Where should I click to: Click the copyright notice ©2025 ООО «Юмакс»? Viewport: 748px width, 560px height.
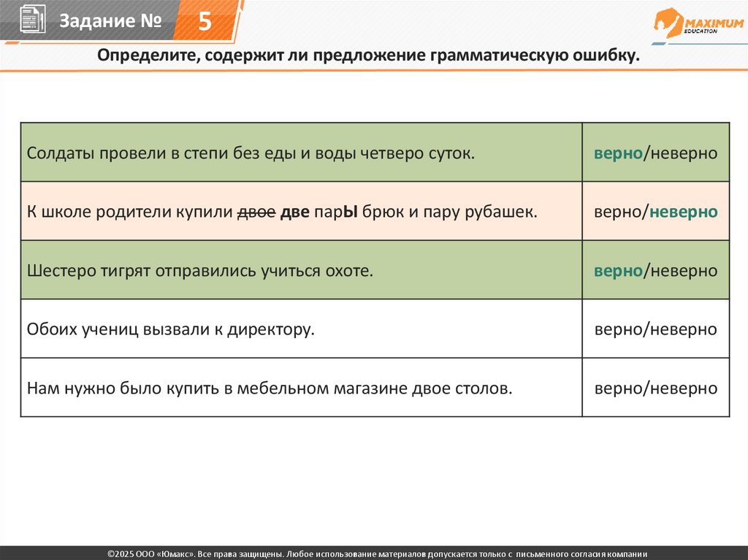coord(377,554)
